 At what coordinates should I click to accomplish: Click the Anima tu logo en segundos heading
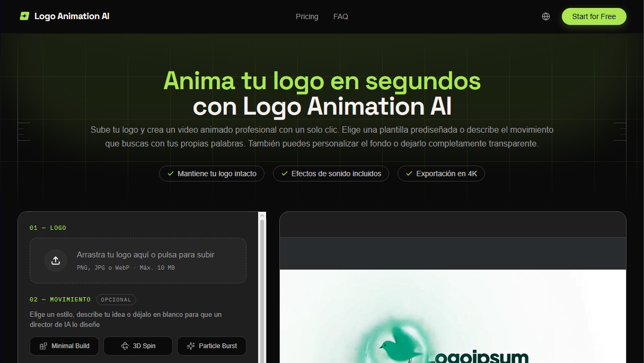click(x=322, y=81)
